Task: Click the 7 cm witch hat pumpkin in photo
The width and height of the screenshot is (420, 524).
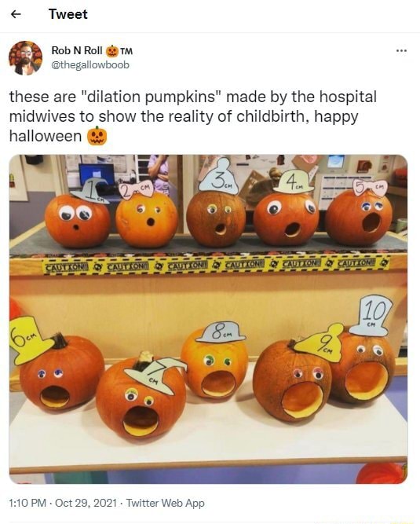Action: [141, 399]
